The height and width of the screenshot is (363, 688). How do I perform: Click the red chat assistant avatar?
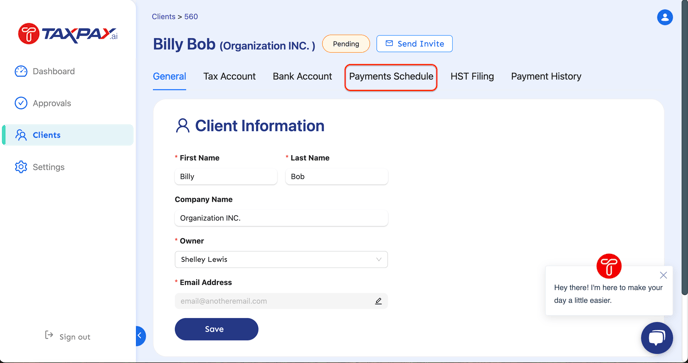pos(609,266)
